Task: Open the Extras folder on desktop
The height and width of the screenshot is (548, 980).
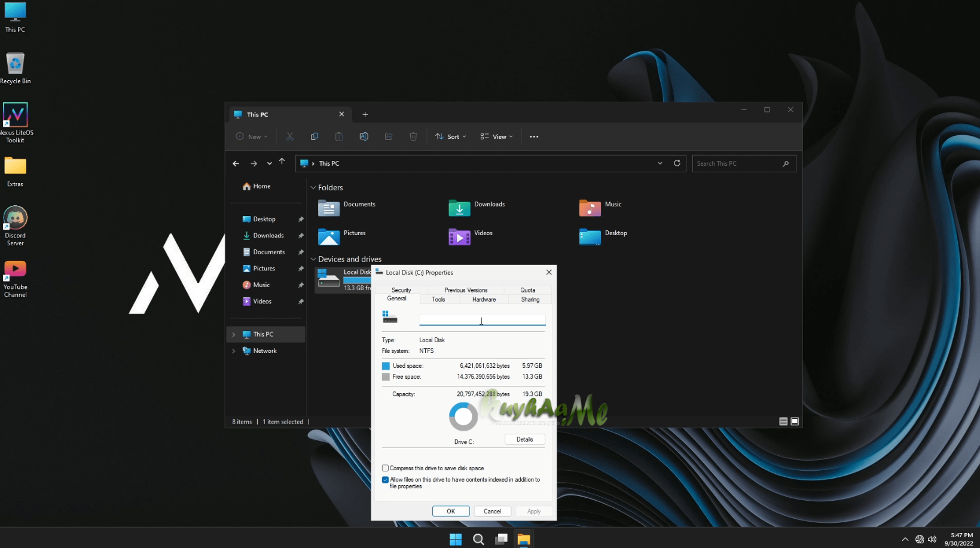Action: point(15,172)
